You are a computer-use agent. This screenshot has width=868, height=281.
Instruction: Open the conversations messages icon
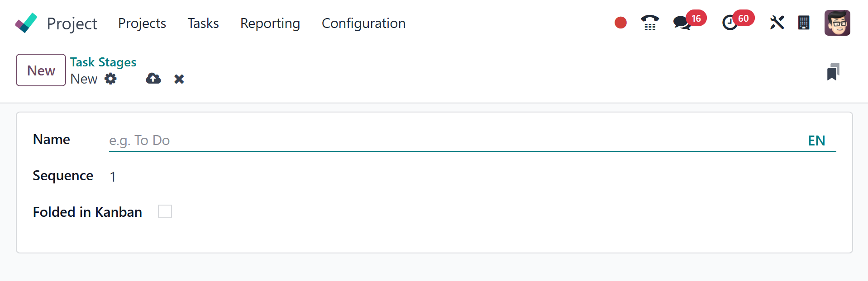coord(682,23)
